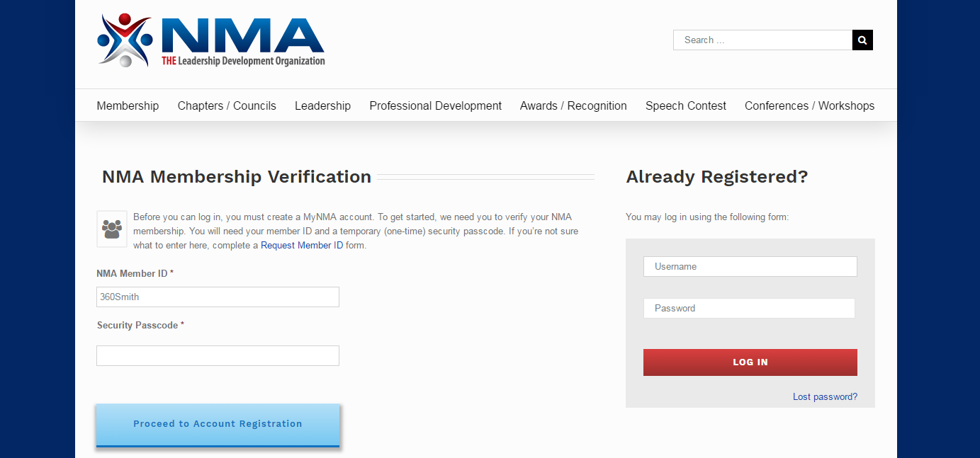Screen dimensions: 980x458
Task: Click the NMA Membership Verification heading
Action: [237, 176]
